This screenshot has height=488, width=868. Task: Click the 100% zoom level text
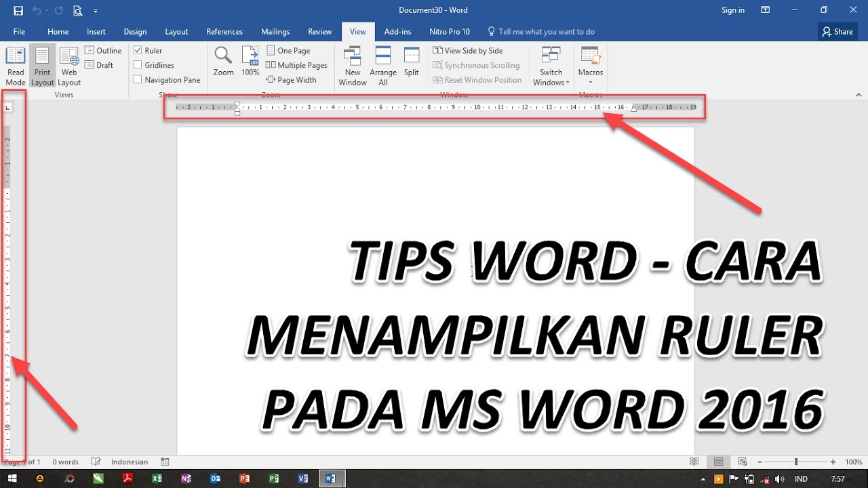[854, 462]
